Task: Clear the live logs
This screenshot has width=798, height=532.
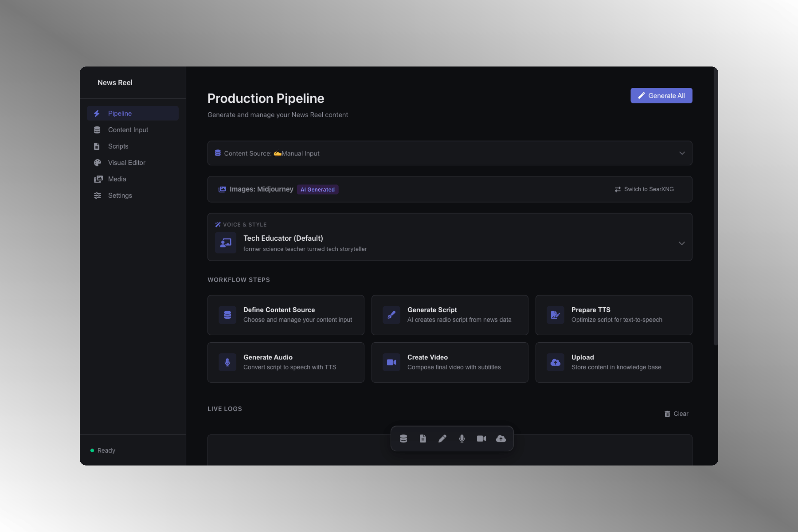Action: click(x=676, y=414)
